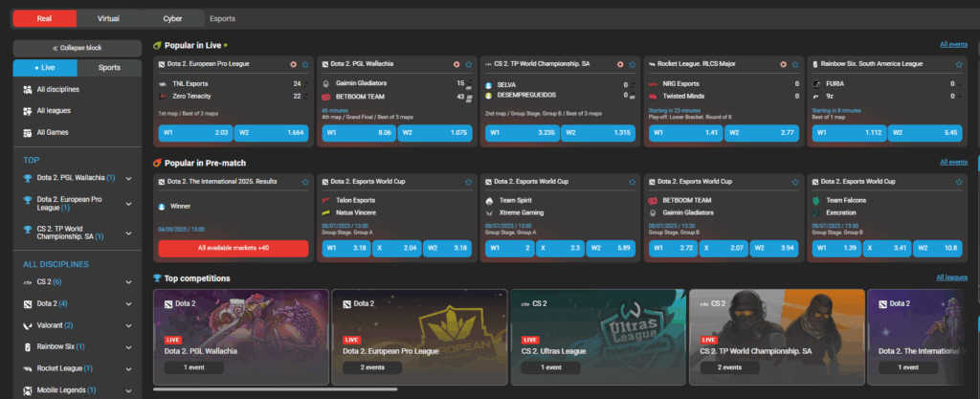Viewport: 980px width, 399px height.
Task: Select Dota 2 discipline in sidebar
Action: coord(78,303)
